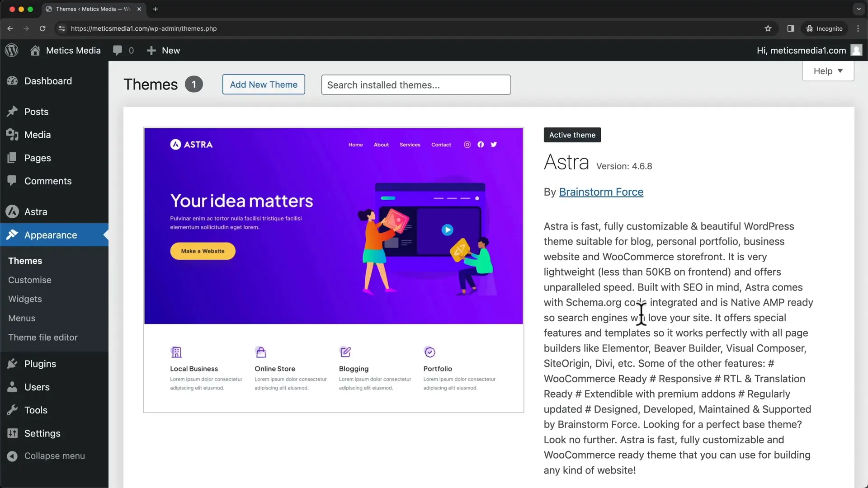Click the user avatar in admin bar
This screenshot has width=868, height=488.
[856, 50]
